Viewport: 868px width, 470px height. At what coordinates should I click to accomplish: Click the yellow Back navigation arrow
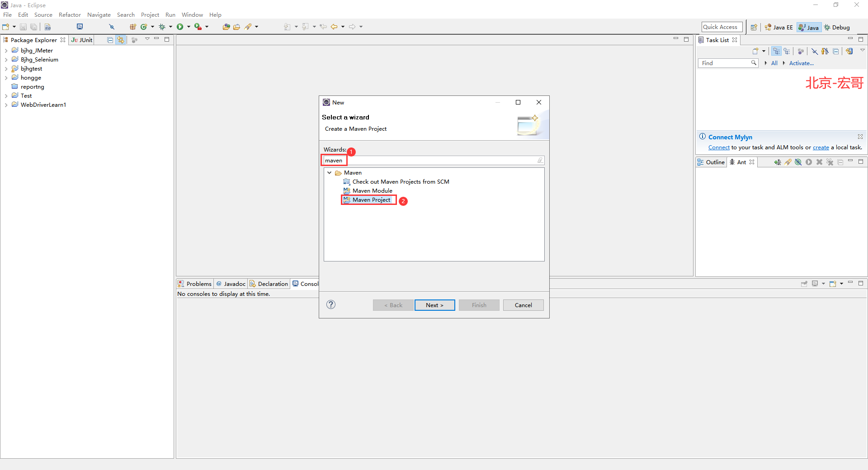tap(334, 27)
